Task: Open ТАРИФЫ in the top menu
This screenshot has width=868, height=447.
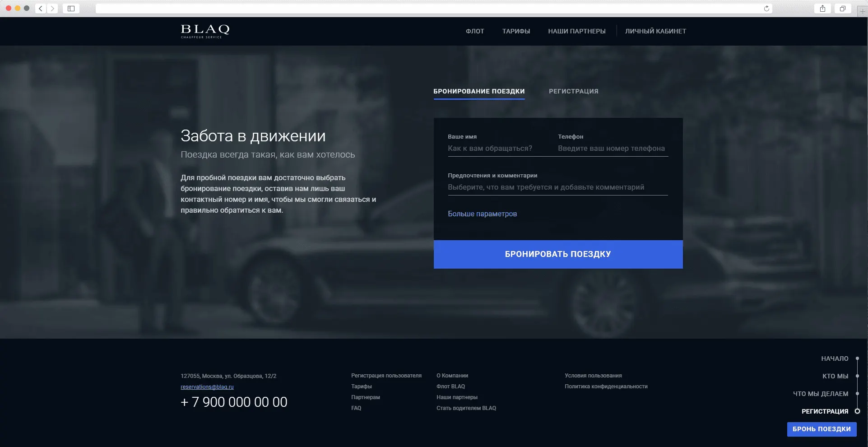Action: 516,31
